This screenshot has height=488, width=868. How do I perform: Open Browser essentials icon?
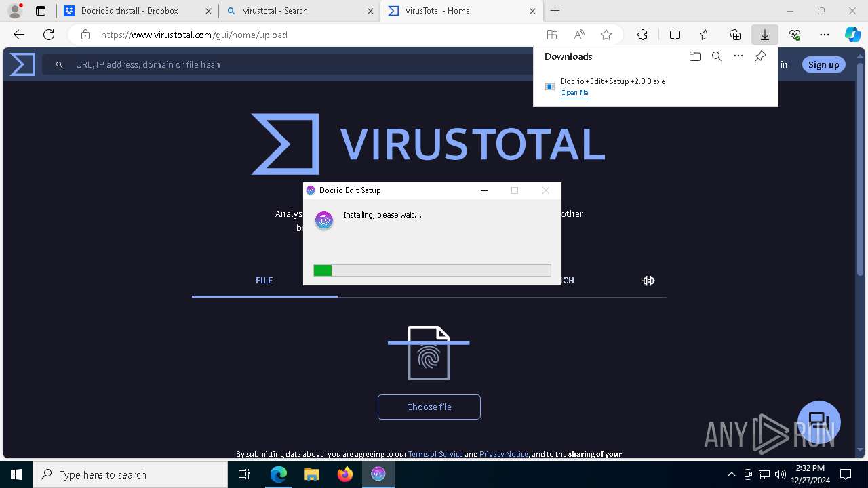(795, 35)
